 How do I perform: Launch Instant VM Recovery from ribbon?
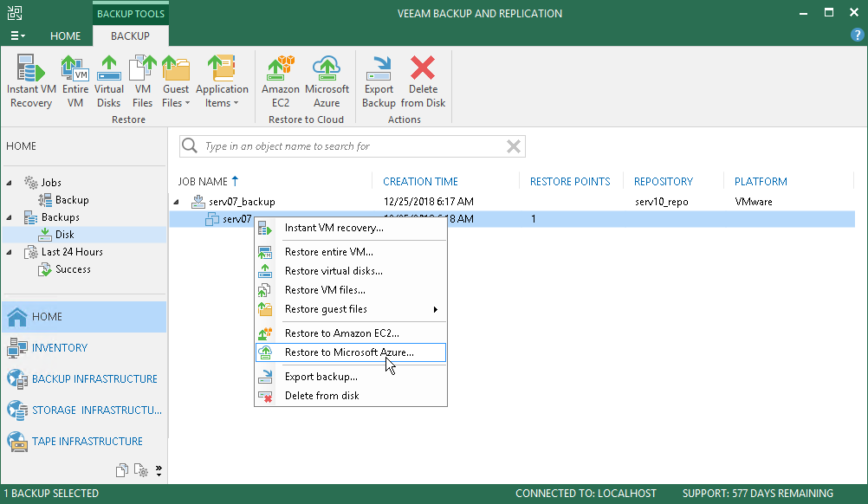coord(31,81)
